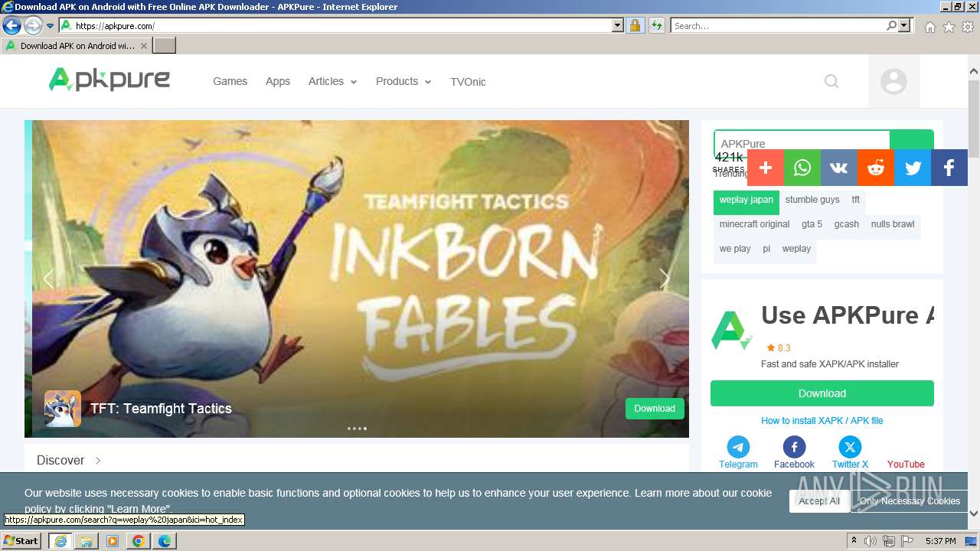Expand the Articles menu

pos(332,81)
